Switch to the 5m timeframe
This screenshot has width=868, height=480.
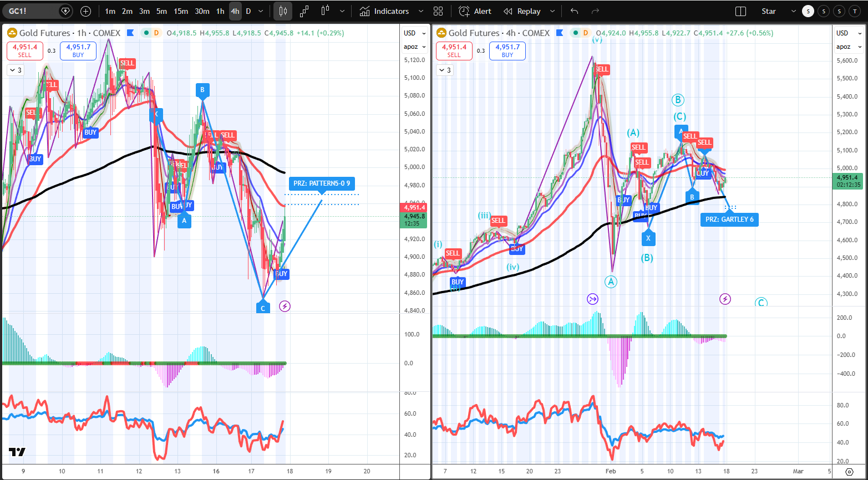point(161,11)
